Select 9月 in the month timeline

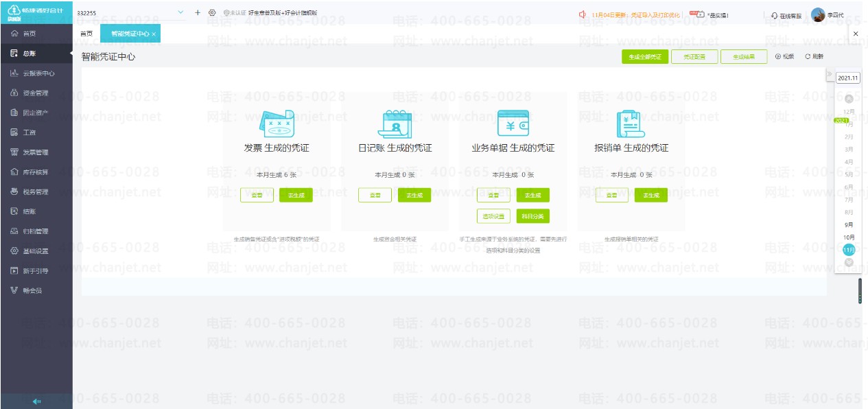click(x=849, y=224)
